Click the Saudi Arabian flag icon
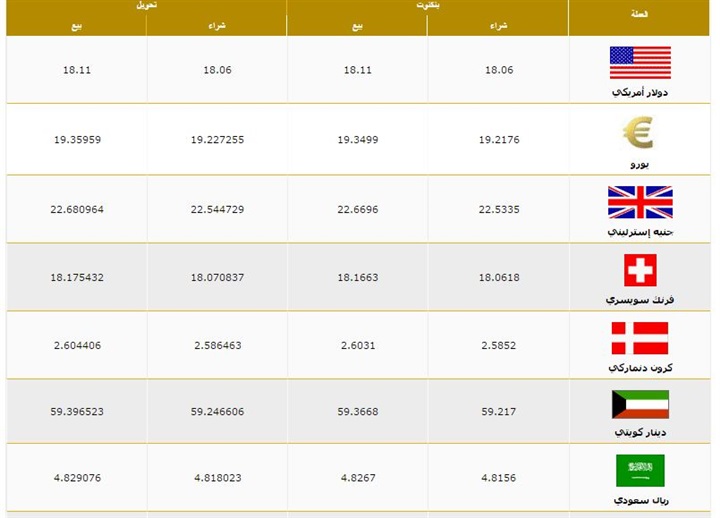The height and width of the screenshot is (518, 720). (640, 471)
